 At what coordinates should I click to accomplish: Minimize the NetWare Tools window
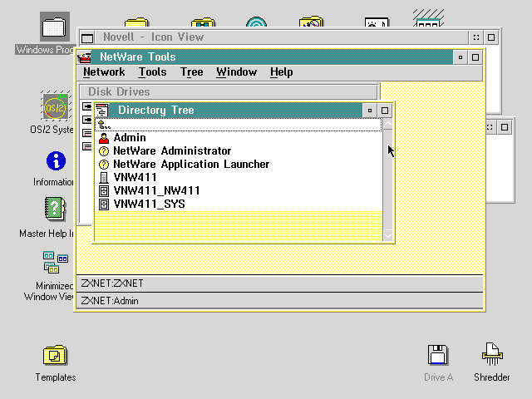pos(461,57)
